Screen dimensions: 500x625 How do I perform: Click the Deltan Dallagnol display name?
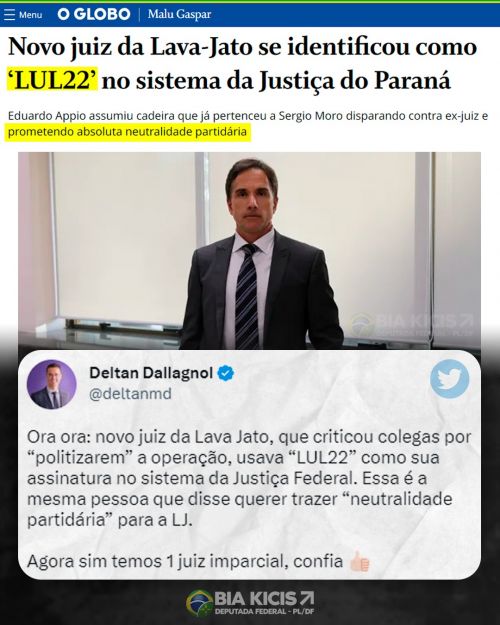[151, 373]
